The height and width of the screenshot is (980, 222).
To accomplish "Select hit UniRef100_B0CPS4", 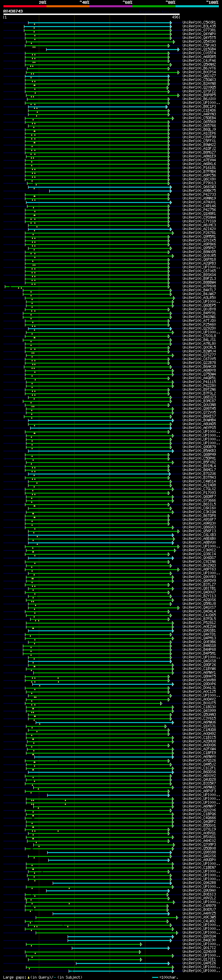I will (x=199, y=72).
